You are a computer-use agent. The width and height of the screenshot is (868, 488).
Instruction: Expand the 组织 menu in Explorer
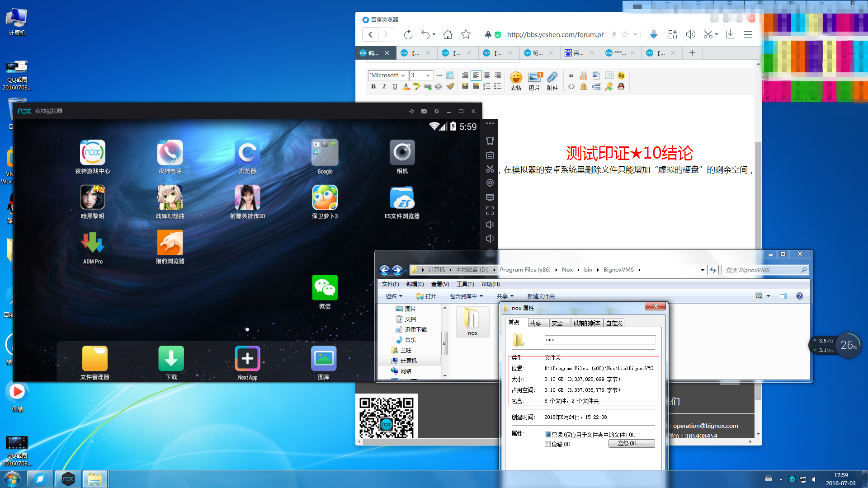pyautogui.click(x=394, y=296)
